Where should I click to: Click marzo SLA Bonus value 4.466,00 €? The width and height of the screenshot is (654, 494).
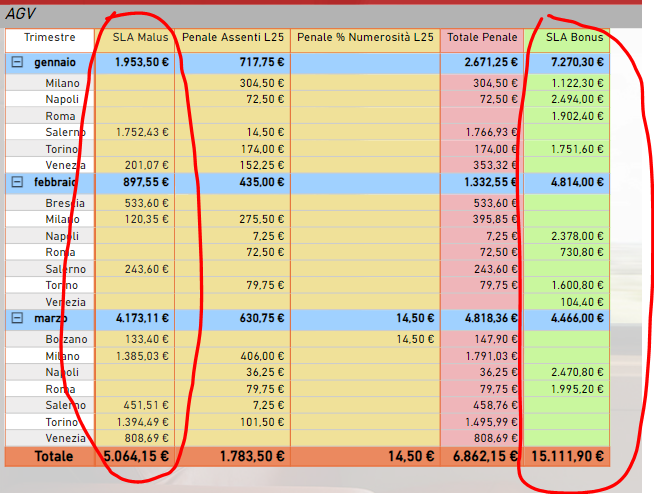pos(577,318)
